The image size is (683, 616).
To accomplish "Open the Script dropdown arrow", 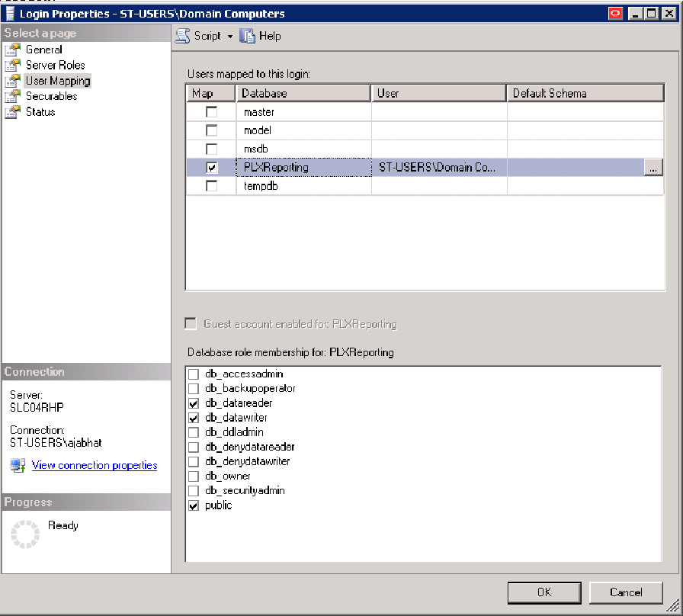I will click(230, 37).
